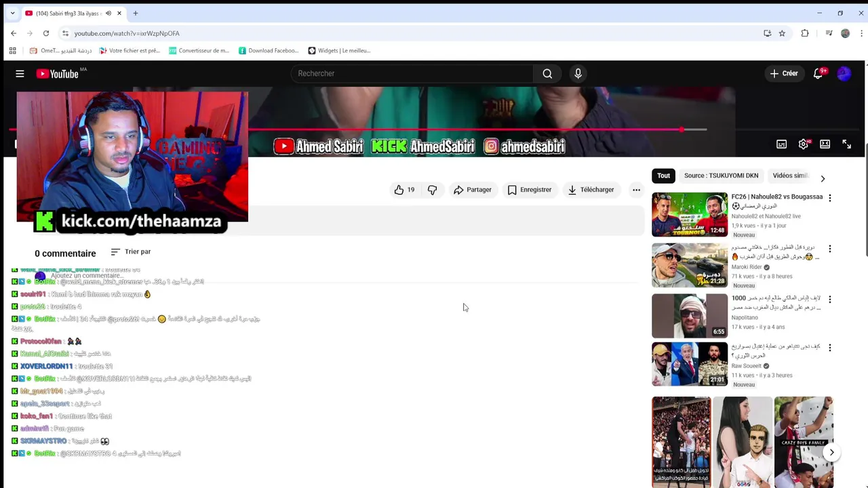Open Chrome three-dot menu
This screenshot has width=868, height=488.
[861, 33]
